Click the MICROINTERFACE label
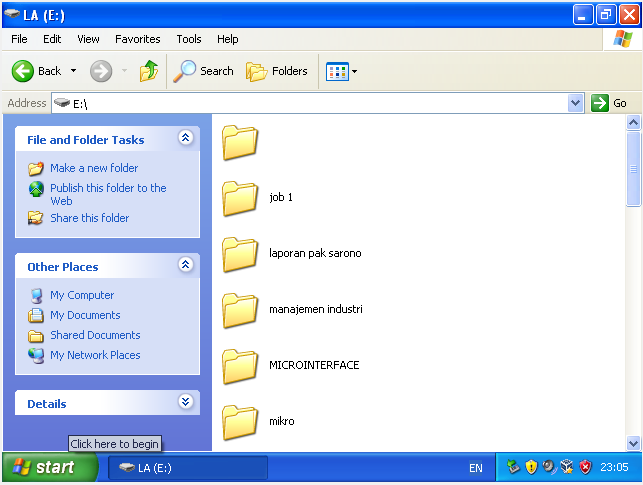This screenshot has height=485, width=643. [x=314, y=365]
